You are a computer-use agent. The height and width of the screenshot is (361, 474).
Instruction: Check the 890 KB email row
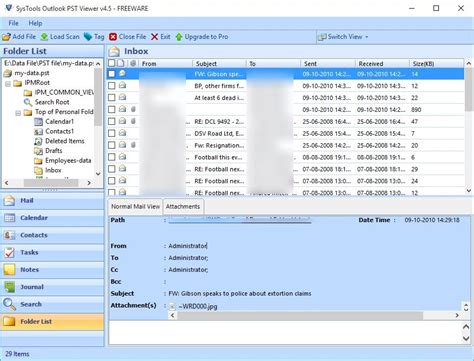coord(112,109)
